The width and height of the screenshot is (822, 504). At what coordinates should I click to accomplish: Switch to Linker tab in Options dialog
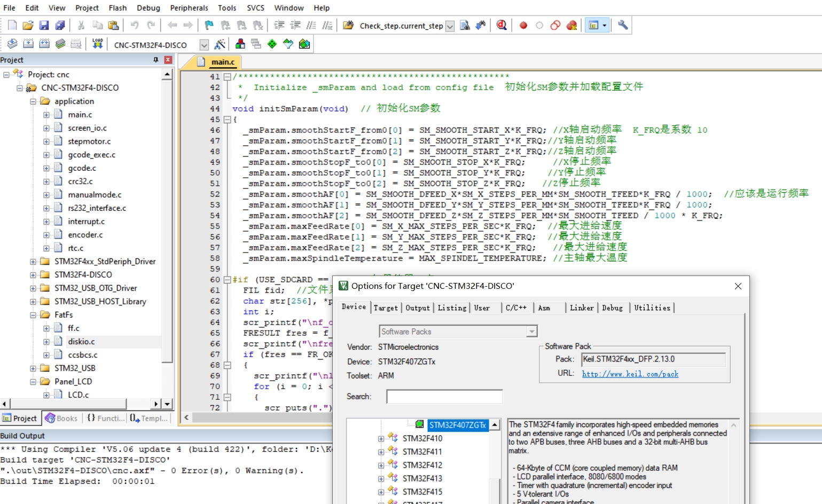[582, 308]
